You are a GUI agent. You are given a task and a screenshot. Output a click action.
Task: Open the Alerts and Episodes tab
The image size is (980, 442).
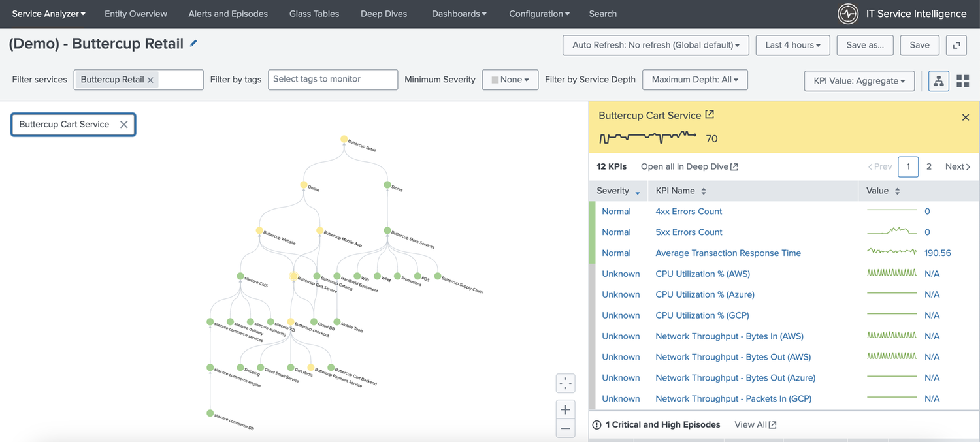click(x=228, y=14)
